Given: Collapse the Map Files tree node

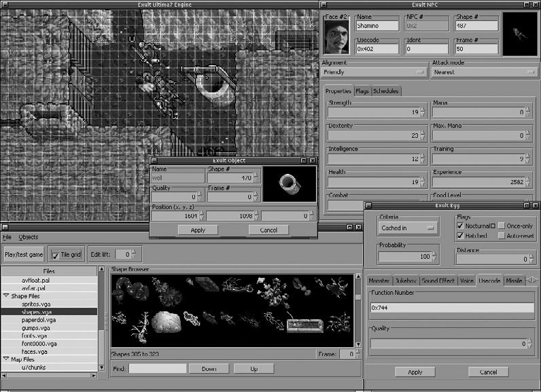Looking at the screenshot, I should (6, 359).
